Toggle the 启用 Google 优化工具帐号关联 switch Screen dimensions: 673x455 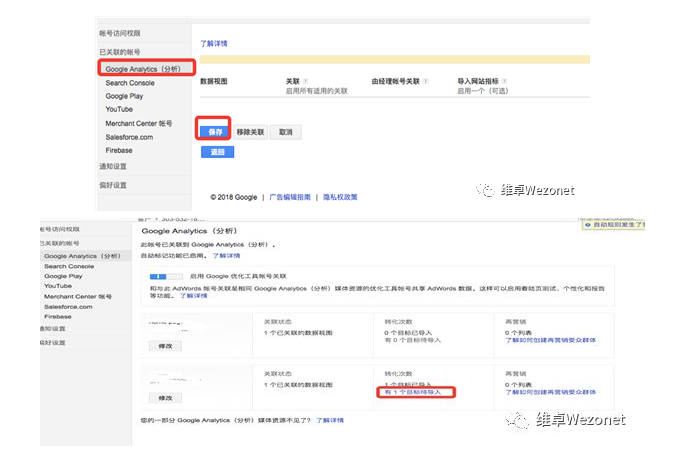166,276
